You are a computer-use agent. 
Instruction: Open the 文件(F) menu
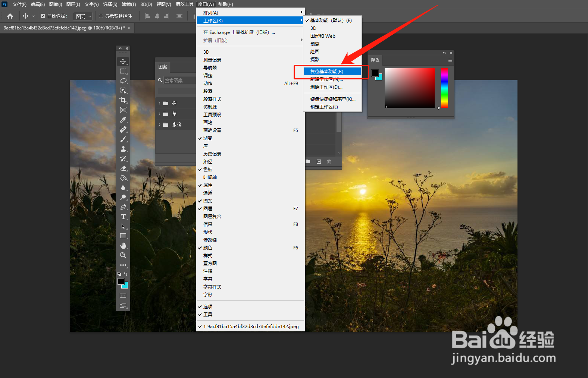tap(19, 4)
